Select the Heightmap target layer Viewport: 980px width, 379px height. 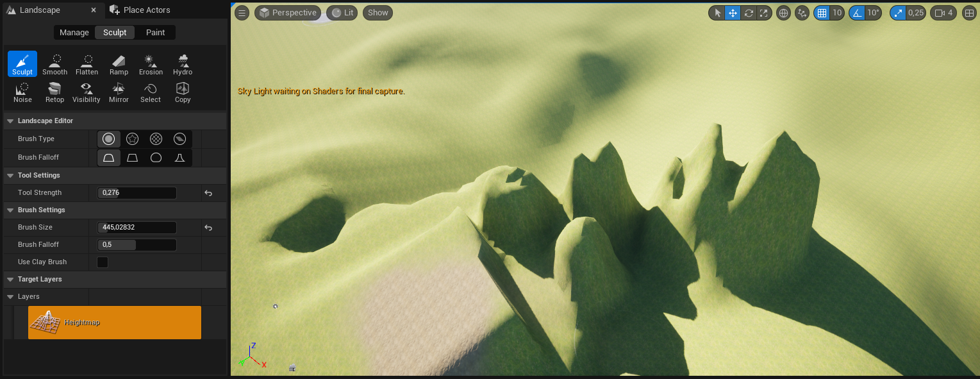(114, 323)
